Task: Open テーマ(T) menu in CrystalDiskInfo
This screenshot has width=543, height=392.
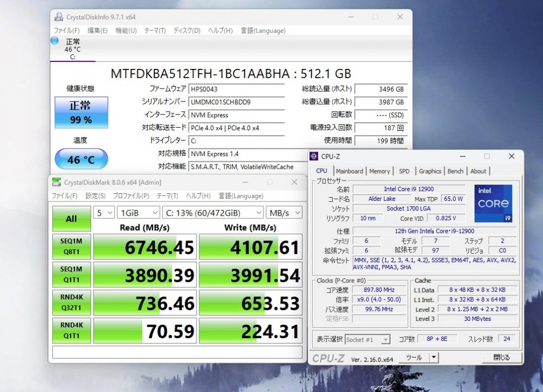Action: pyautogui.click(x=155, y=30)
